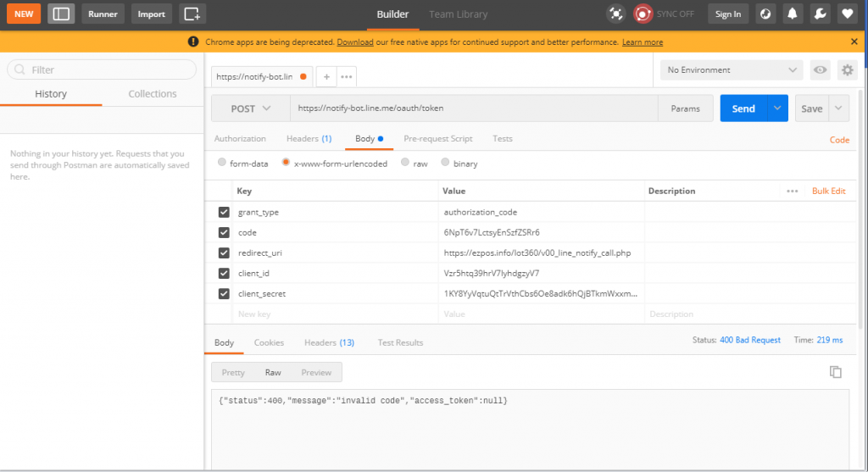
Task: Switch response view to Preview
Action: pos(316,372)
